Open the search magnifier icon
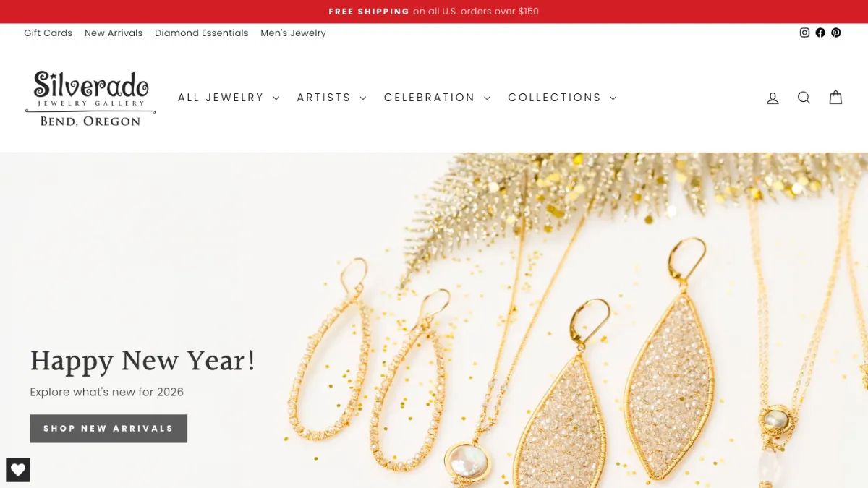The image size is (868, 488). (804, 98)
